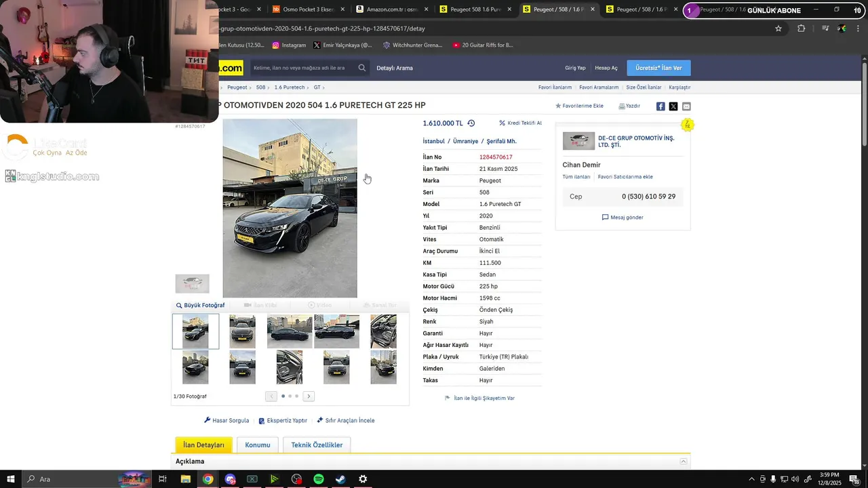868x488 pixels.
Task: Open Witchhunter Grena... bookmark
Action: pos(412,45)
